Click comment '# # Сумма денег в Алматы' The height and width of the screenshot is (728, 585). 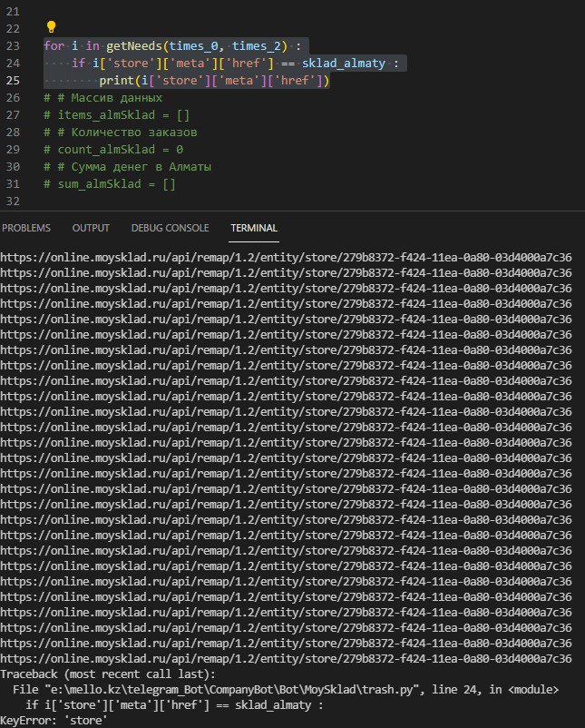(x=127, y=167)
